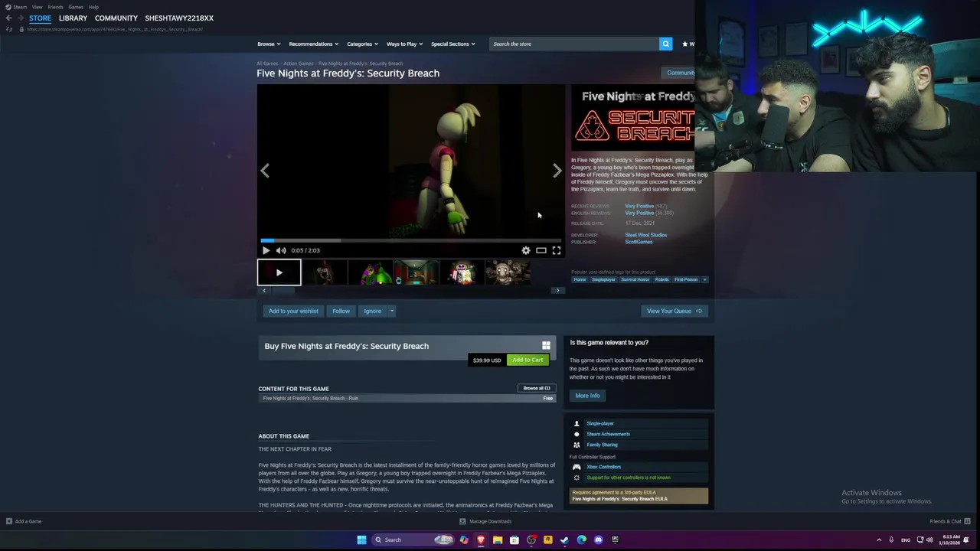The height and width of the screenshot is (551, 980).
Task: Open Manage Downloads
Action: click(x=485, y=521)
